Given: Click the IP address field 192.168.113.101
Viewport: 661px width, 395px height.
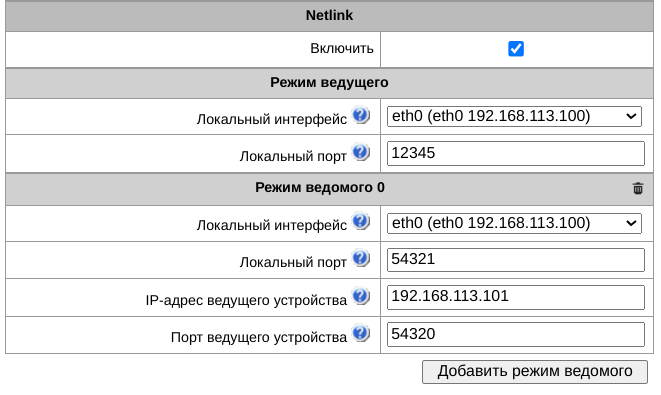Looking at the screenshot, I should pos(516,297).
